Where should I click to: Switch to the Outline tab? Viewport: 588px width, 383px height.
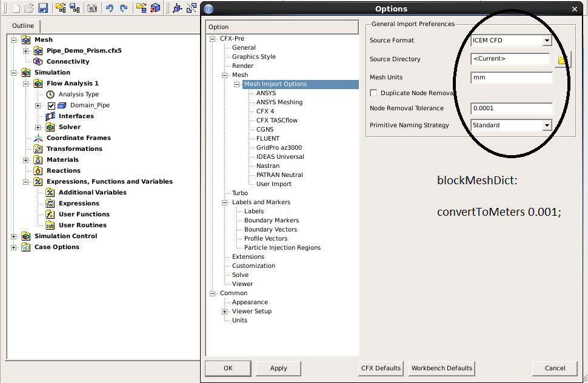[x=22, y=26]
